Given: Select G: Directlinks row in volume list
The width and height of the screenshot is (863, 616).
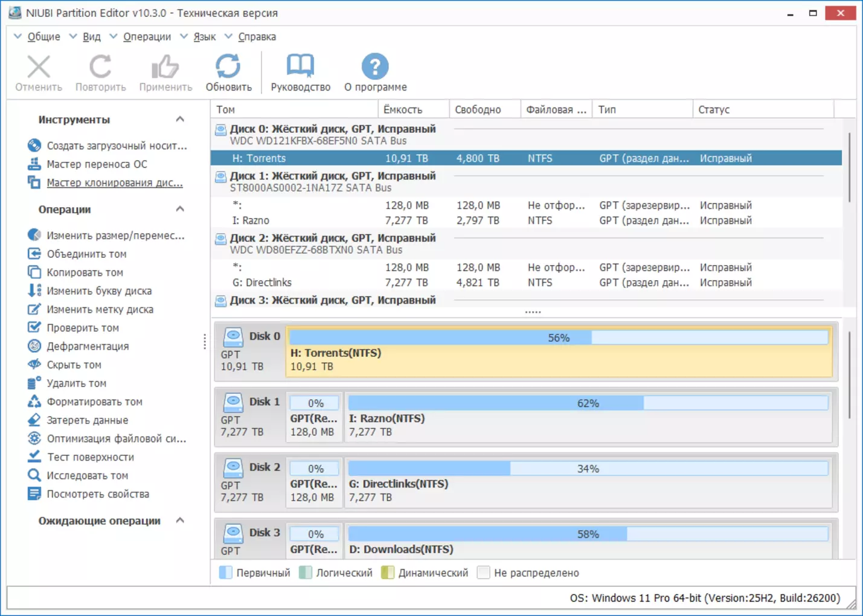Looking at the screenshot, I should coord(261,283).
